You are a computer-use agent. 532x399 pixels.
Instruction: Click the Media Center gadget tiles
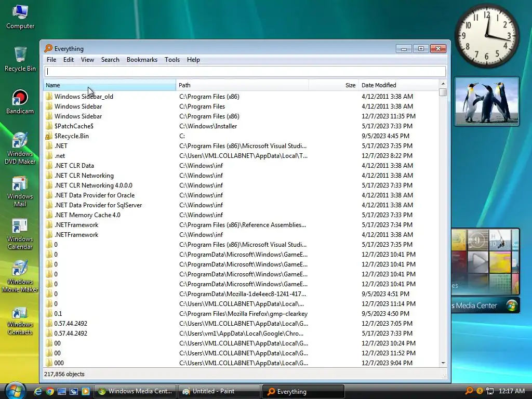click(485, 261)
